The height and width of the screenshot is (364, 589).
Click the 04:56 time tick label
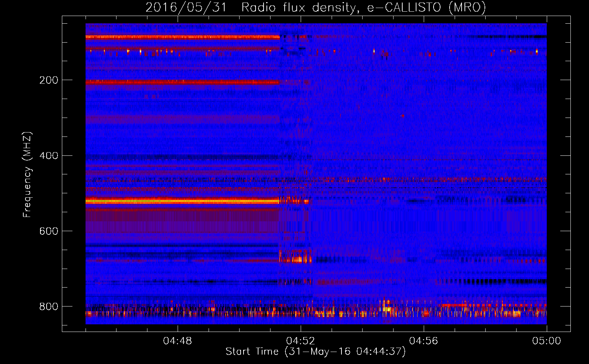coord(424,341)
